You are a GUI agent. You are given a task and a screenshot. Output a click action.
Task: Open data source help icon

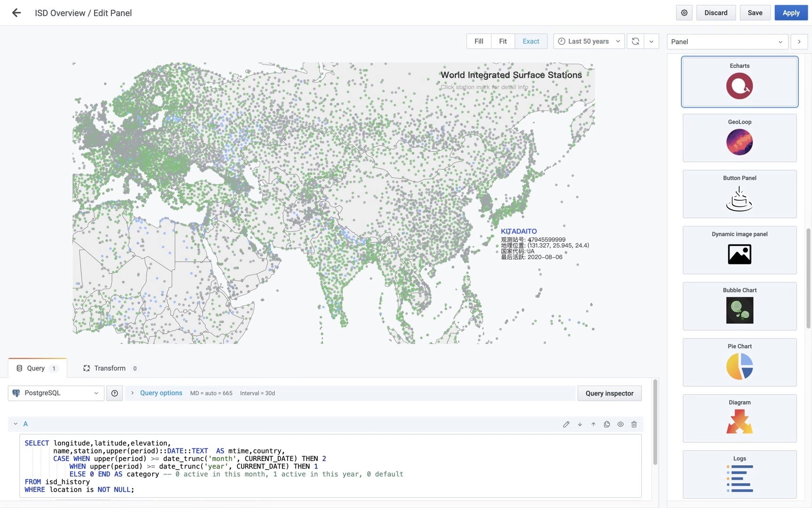pos(115,393)
